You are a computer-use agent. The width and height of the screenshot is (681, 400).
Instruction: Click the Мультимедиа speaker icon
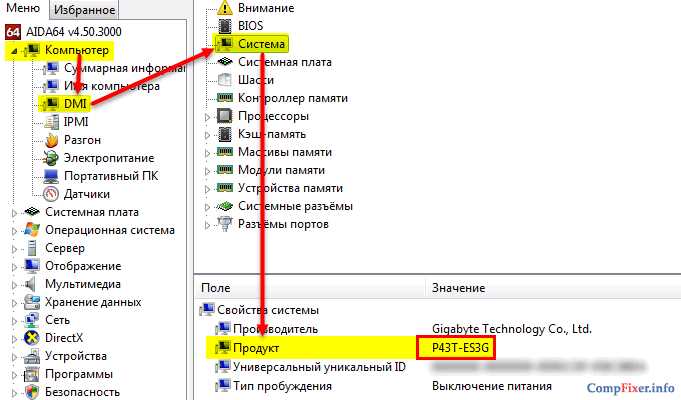[30, 284]
